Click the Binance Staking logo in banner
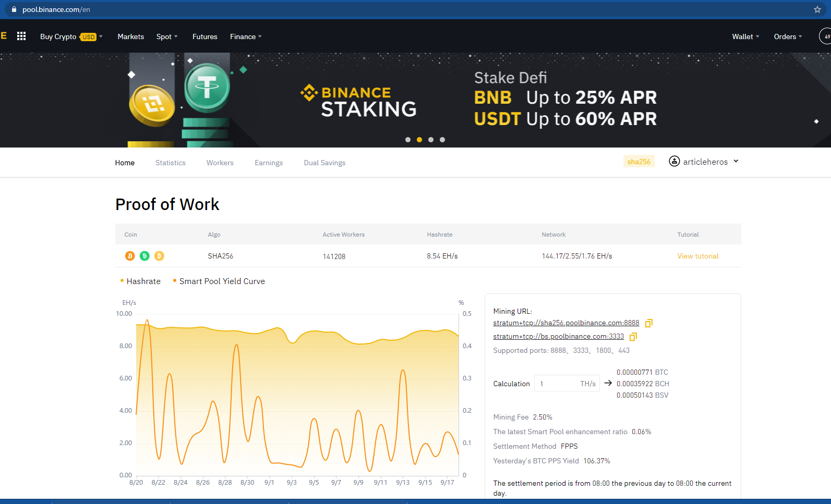Viewport: 831px width, 504px height. pos(358,101)
